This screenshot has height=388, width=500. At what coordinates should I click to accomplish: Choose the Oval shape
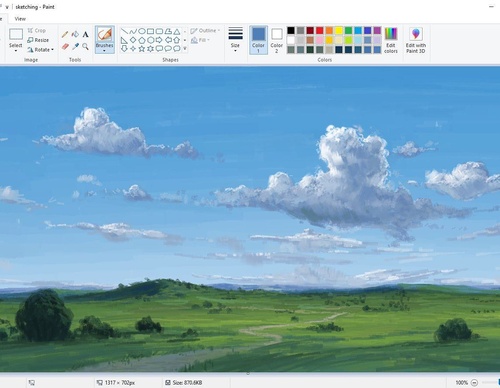(142, 31)
